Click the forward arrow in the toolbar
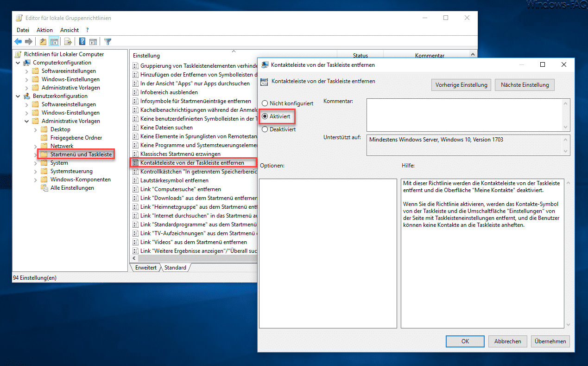588x366 pixels. [29, 42]
